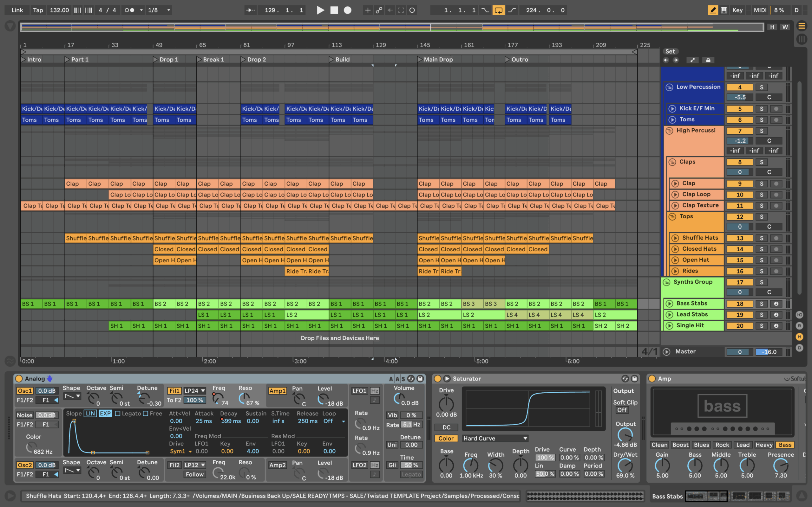Image resolution: width=812 pixels, height=507 pixels.
Task: Solo the Bass Stabs track
Action: pos(761,304)
